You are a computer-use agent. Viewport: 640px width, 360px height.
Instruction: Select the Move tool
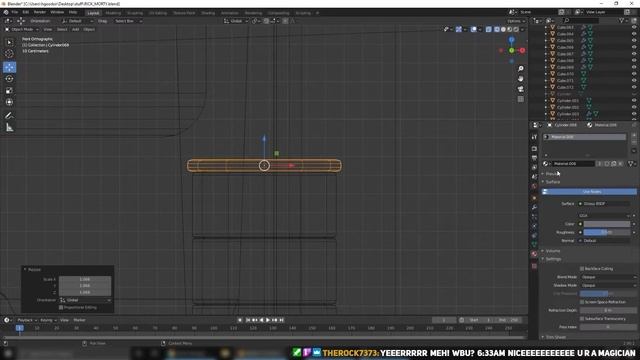9,67
